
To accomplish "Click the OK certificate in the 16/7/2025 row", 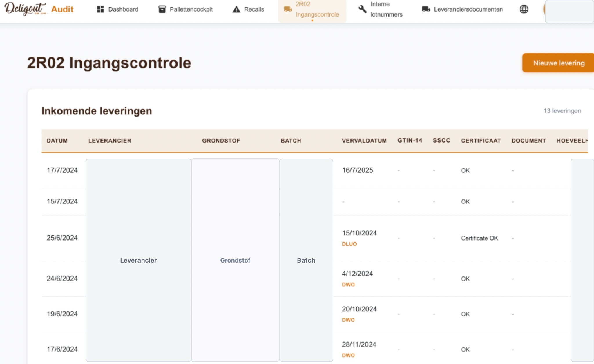I will [x=465, y=170].
